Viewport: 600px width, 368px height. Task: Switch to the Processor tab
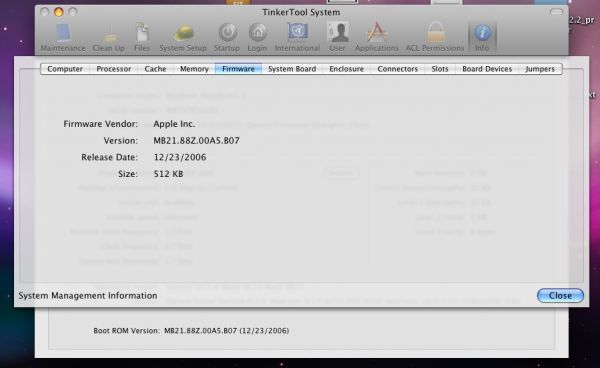[x=114, y=69]
